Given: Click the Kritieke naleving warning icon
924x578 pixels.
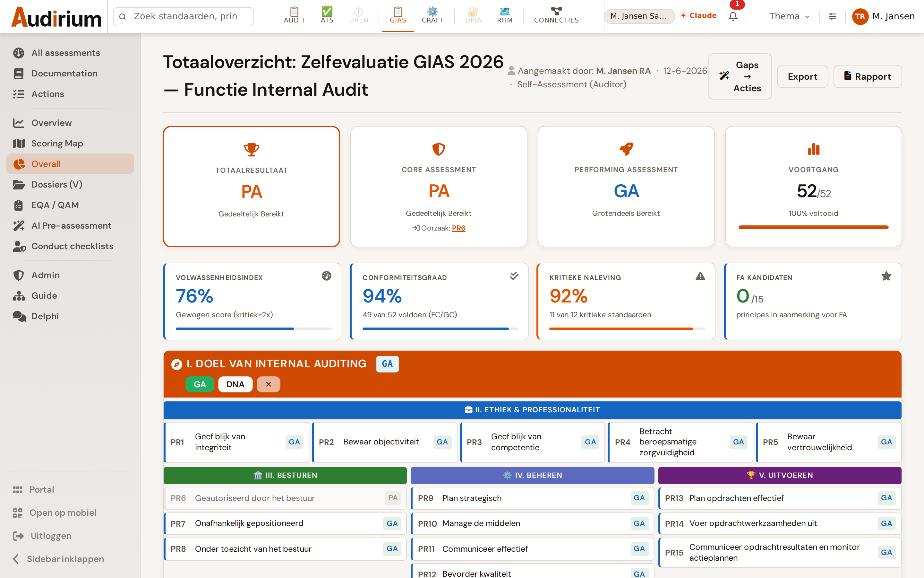Looking at the screenshot, I should [x=700, y=276].
